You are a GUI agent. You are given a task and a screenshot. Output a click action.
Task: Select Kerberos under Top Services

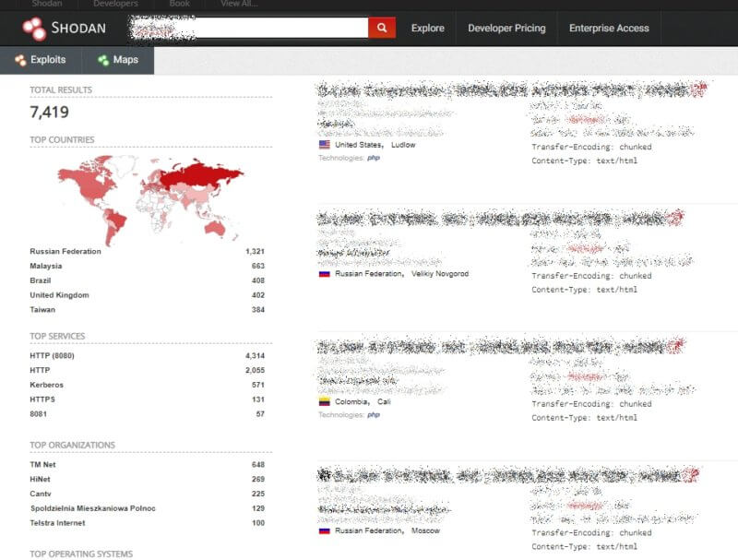coord(46,385)
